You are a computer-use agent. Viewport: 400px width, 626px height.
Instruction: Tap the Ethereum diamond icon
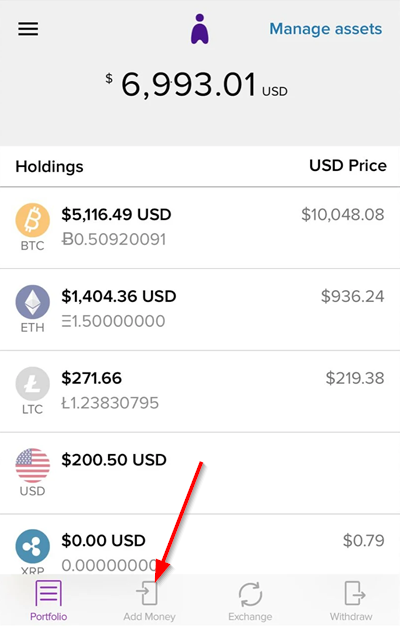point(33,302)
